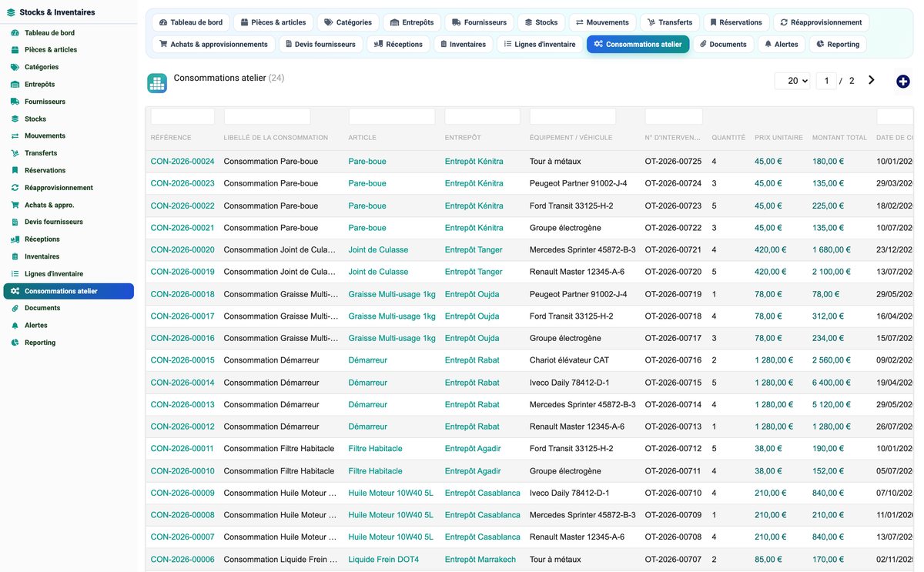Click the Pièces & articles sidebar icon
Viewport: 924px width, 572px height.
pos(15,50)
